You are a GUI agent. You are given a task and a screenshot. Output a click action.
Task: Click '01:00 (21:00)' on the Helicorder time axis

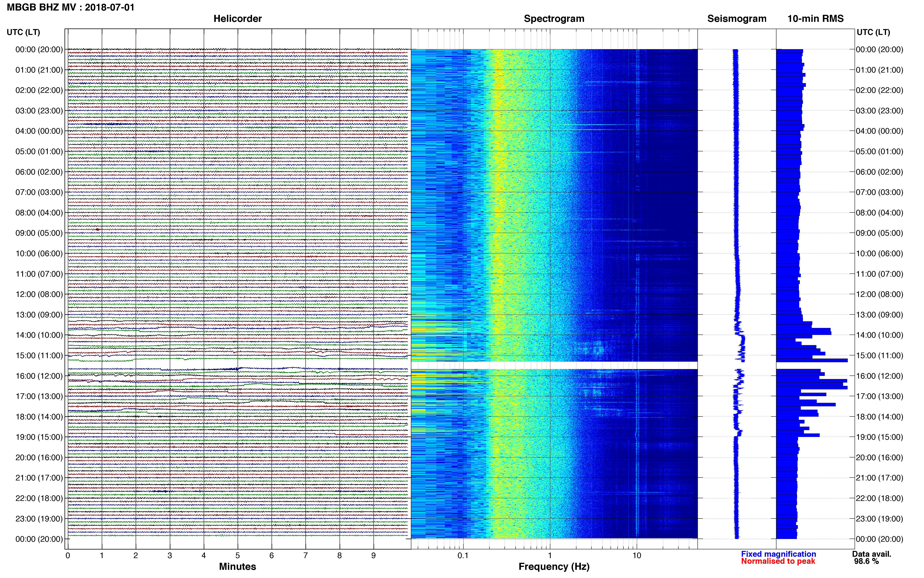click(39, 70)
